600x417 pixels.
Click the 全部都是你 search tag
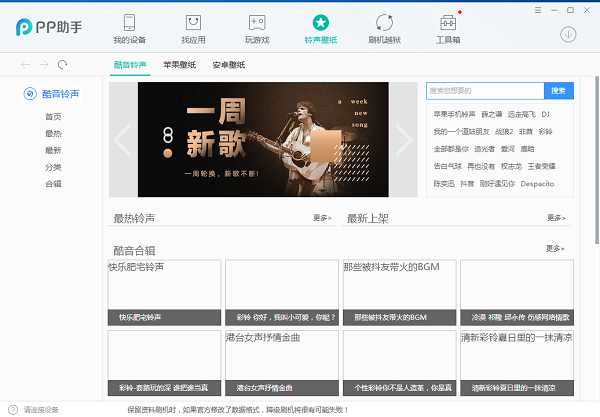[x=451, y=149]
